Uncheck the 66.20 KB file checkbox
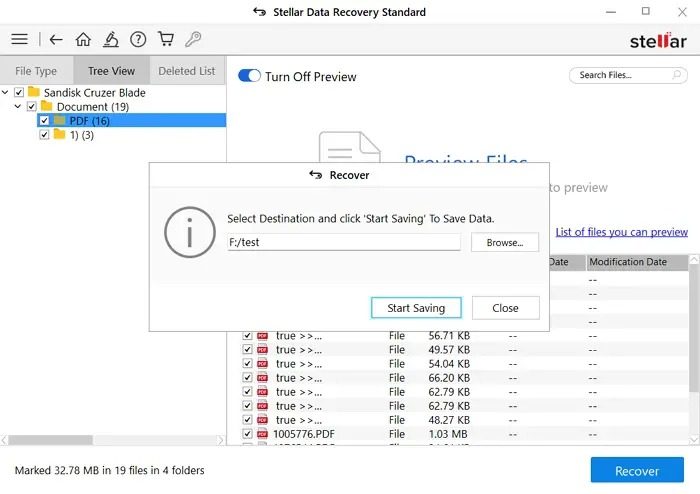Viewport: 700px width, 494px height. tap(247, 378)
